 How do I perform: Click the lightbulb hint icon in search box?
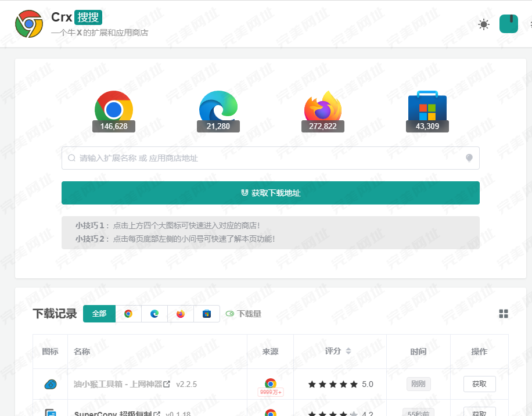click(x=469, y=158)
